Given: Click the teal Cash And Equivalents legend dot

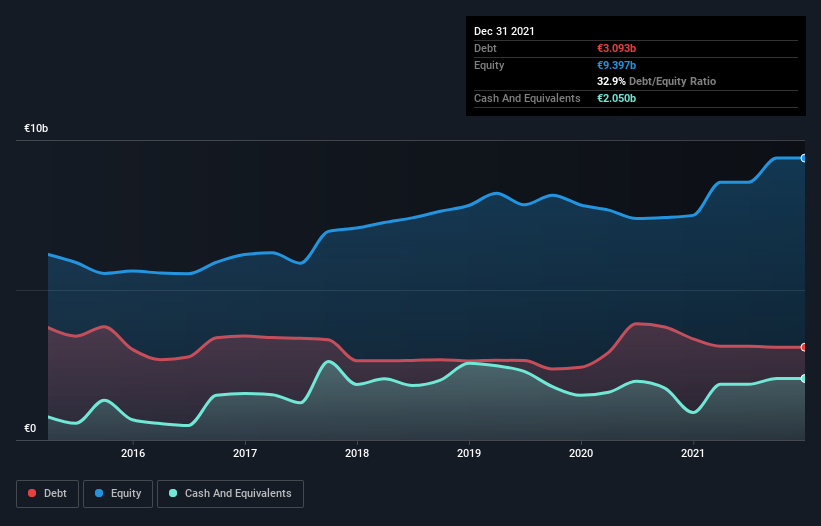Looking at the screenshot, I should coord(173,493).
